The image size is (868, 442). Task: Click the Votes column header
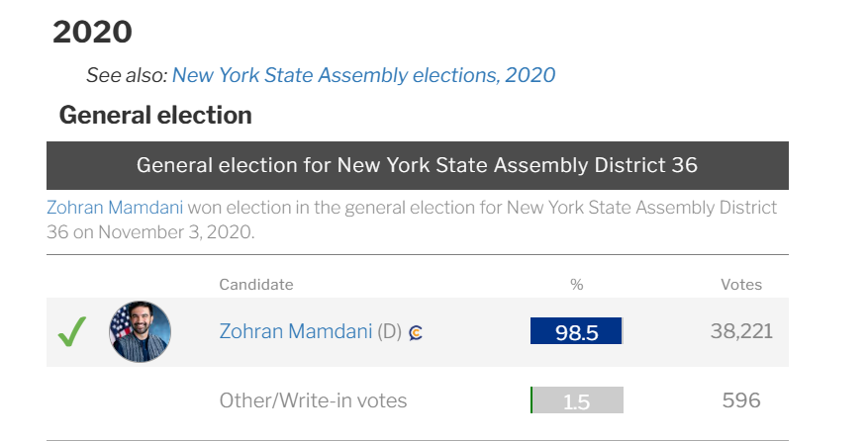pos(740,285)
